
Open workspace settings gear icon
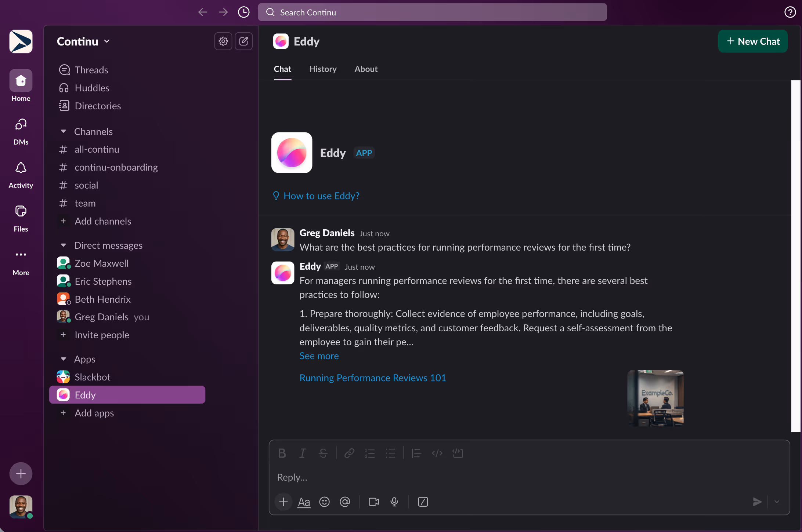click(223, 41)
